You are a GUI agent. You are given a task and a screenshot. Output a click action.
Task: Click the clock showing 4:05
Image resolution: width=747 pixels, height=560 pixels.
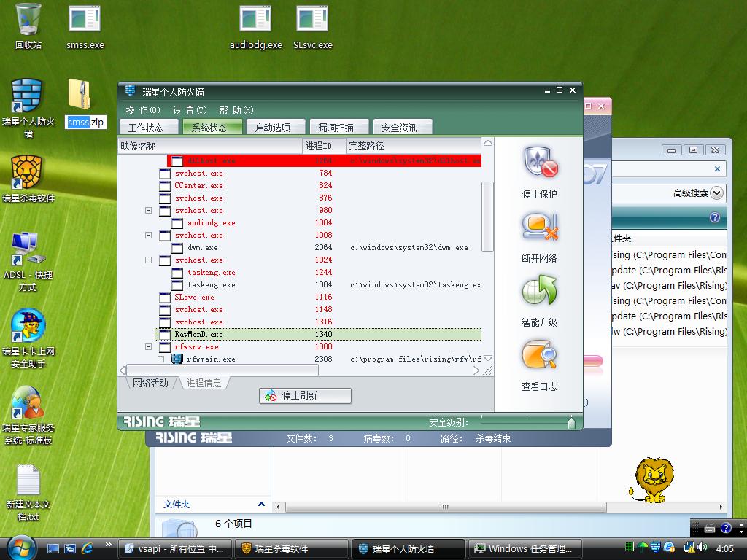click(x=724, y=548)
